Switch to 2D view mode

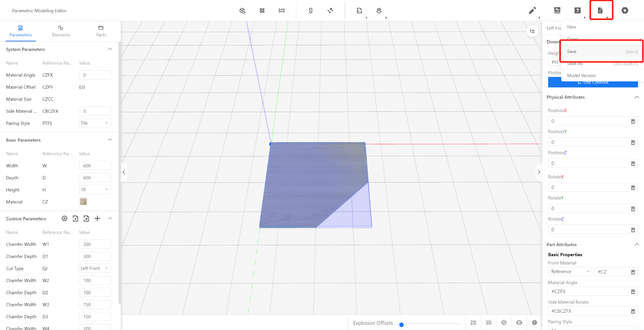(473, 323)
